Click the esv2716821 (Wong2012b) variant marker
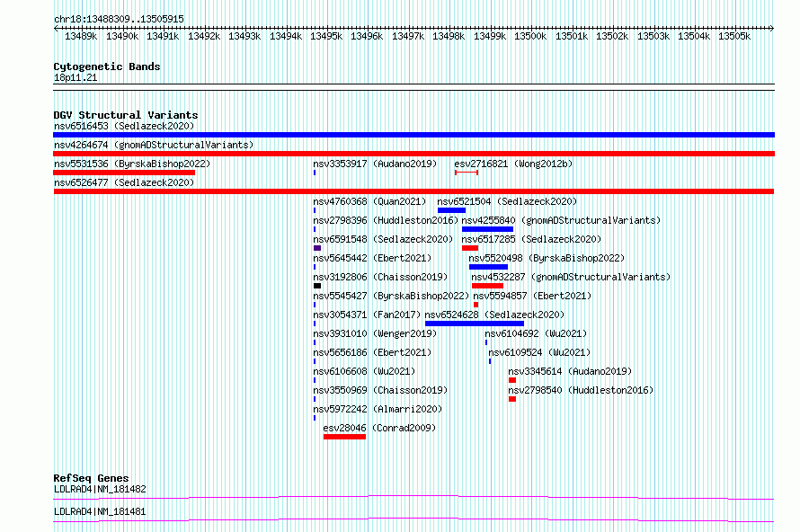Image resolution: width=800 pixels, height=532 pixels. click(x=467, y=173)
